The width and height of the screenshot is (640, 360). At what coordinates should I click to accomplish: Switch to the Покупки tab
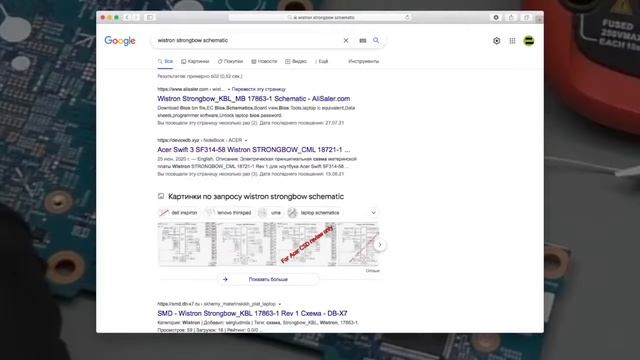[x=230, y=61]
